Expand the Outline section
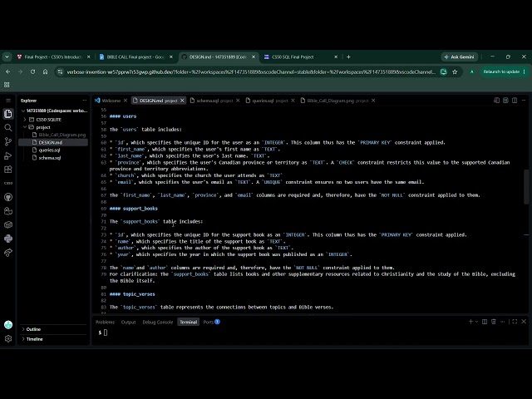This screenshot has width=532, height=399. coord(33,329)
